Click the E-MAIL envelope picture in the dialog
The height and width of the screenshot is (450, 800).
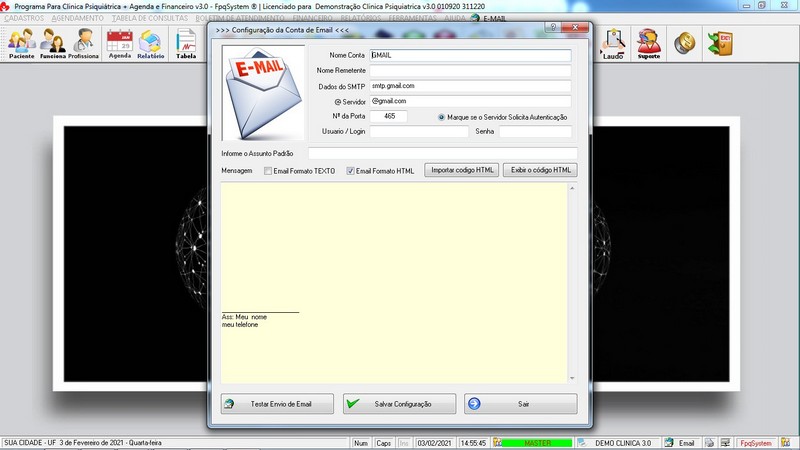coord(263,93)
